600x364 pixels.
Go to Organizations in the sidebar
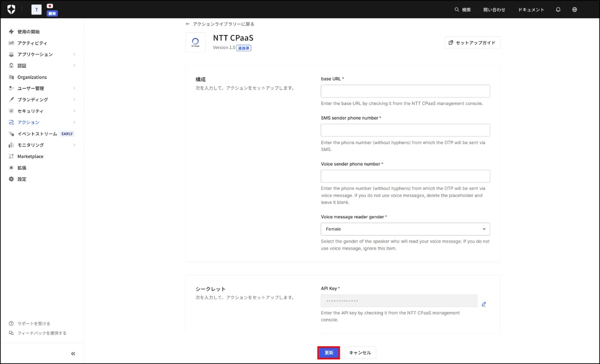[x=32, y=77]
